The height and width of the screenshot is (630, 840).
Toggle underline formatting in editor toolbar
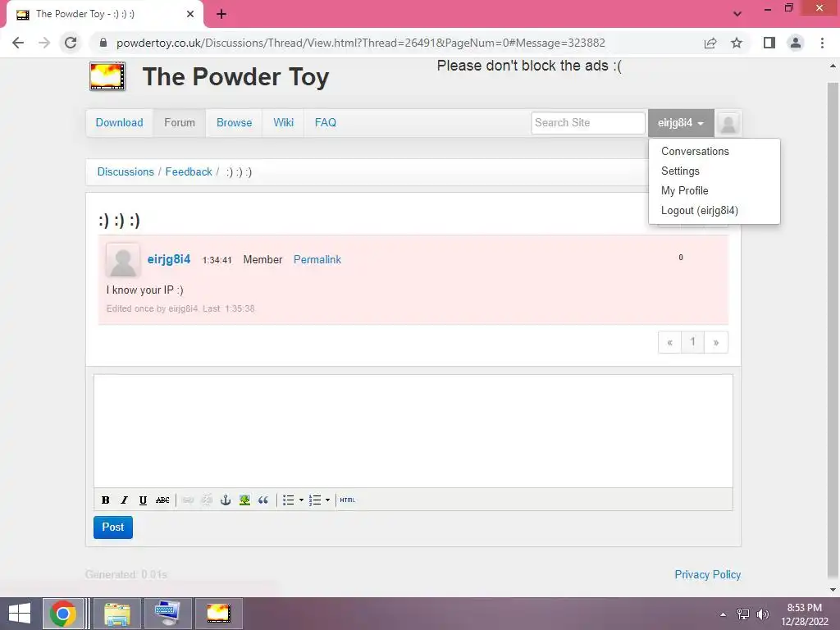(143, 500)
